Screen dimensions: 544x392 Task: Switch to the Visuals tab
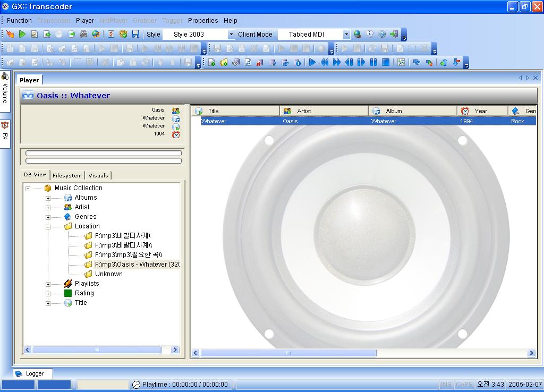tap(98, 175)
